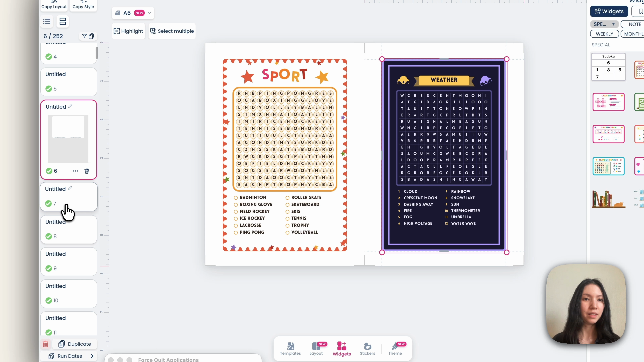
Task: Delete page 6 with trash icon
Action: (87, 171)
